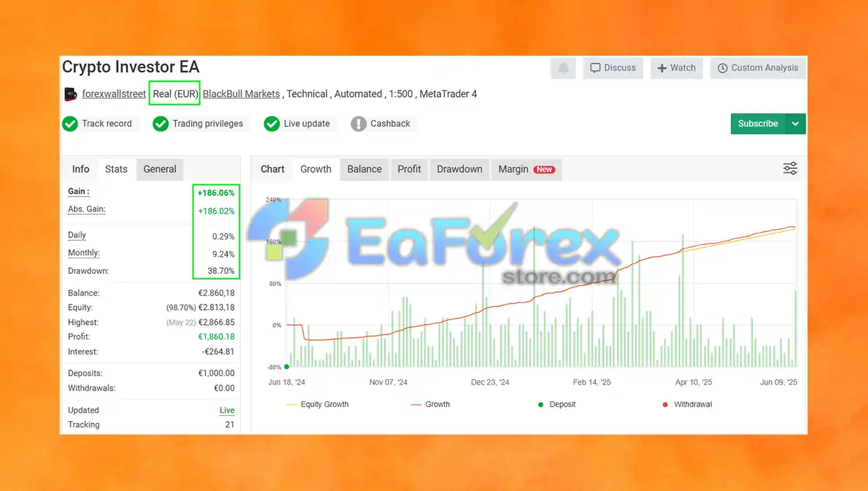Screen dimensions: 868x491
Task: Toggle Withdrawal legend series
Action: point(686,404)
